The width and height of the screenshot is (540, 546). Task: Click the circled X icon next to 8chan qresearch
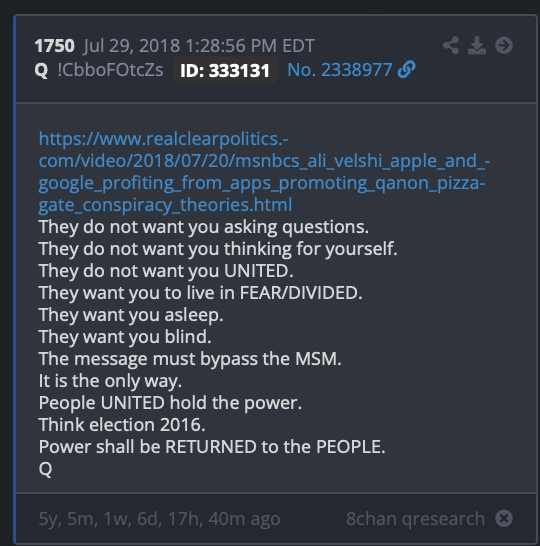504,518
